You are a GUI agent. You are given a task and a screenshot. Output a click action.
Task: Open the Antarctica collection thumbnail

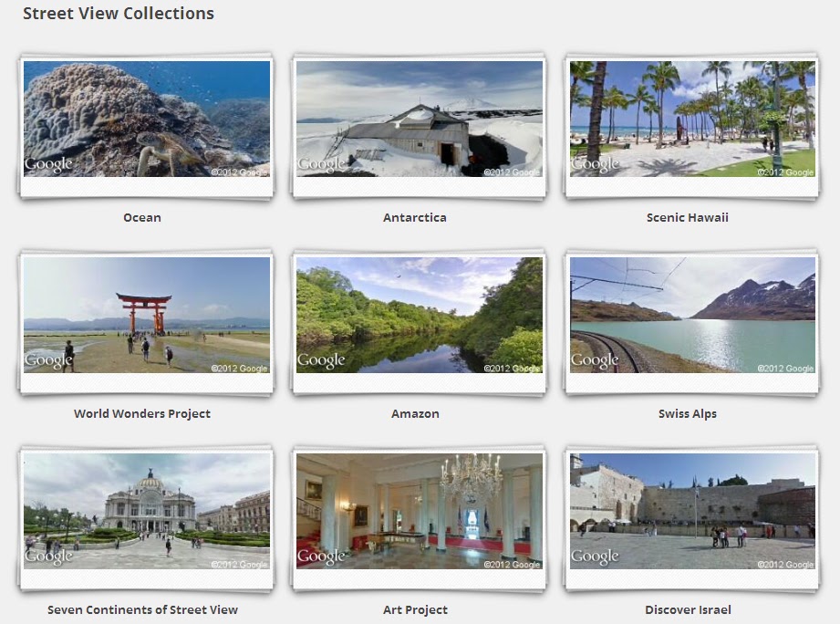click(417, 120)
